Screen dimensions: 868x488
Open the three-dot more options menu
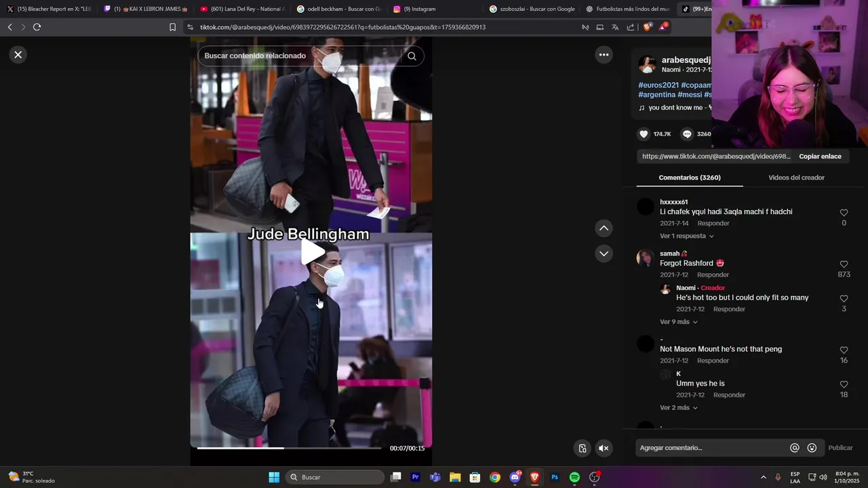click(x=604, y=55)
